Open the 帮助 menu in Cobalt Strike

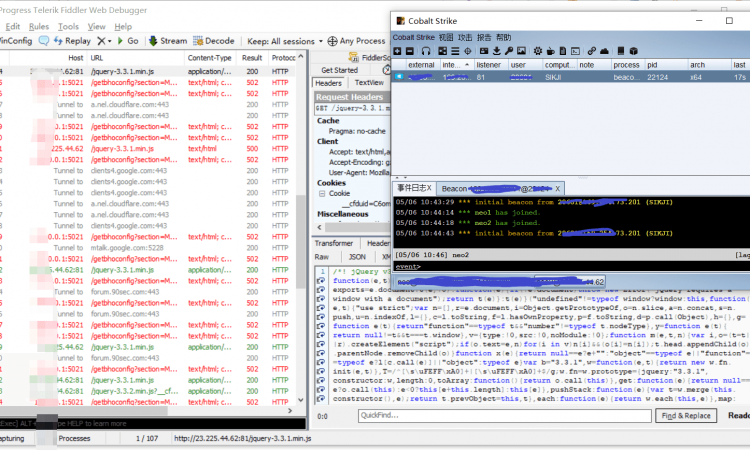(504, 37)
